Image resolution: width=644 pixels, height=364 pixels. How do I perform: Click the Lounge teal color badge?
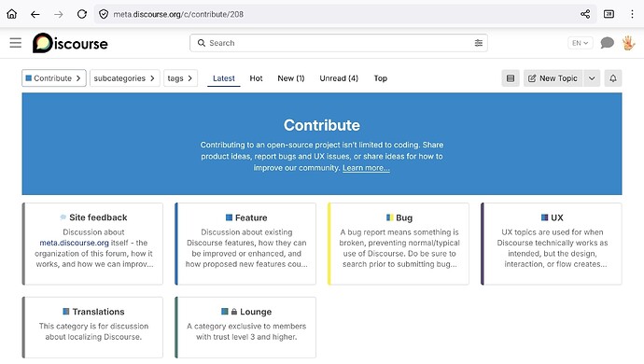point(225,312)
